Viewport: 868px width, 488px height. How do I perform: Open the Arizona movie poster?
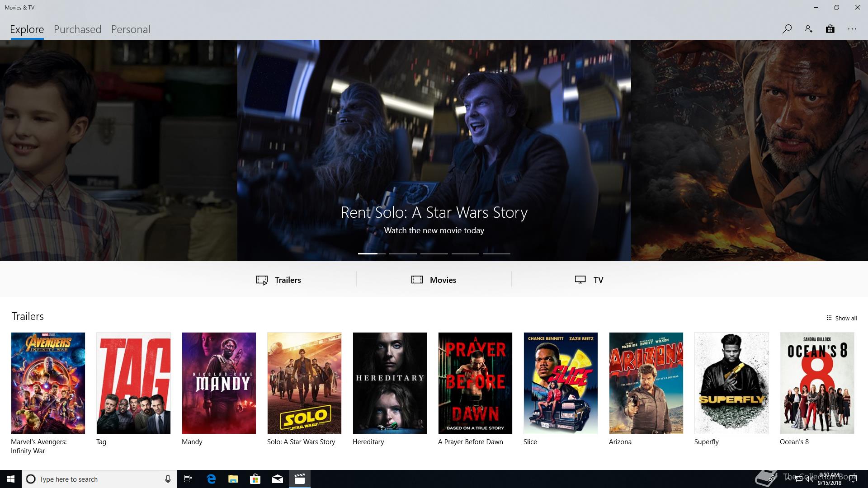coord(646,383)
